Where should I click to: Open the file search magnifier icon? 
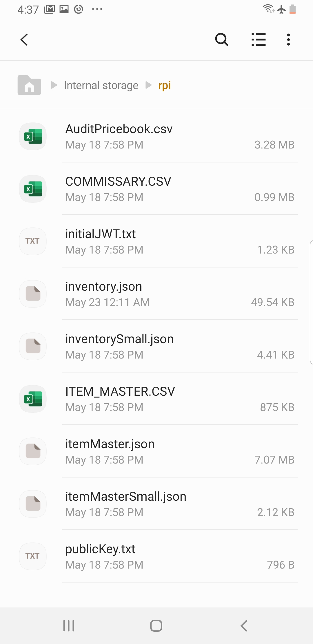point(222,40)
